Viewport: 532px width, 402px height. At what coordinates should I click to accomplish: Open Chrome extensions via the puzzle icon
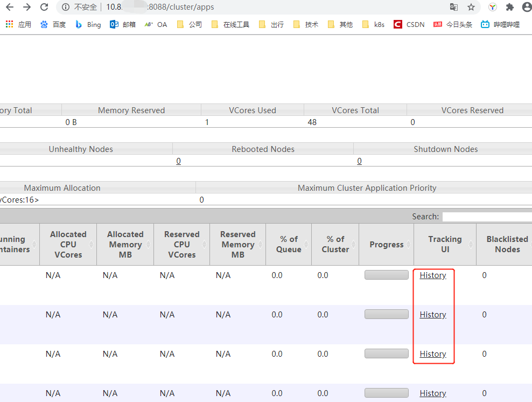click(x=509, y=8)
